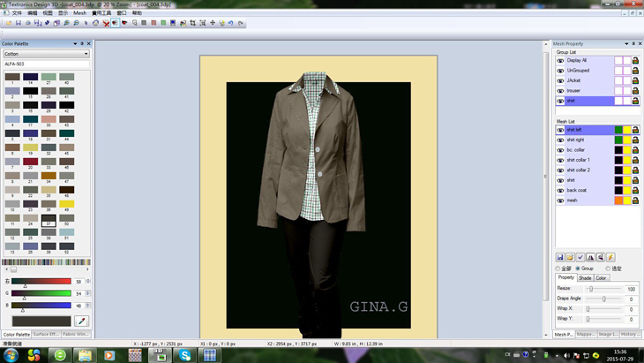The image size is (644, 363).
Task: Open the Mappe... tab
Action: point(586,334)
